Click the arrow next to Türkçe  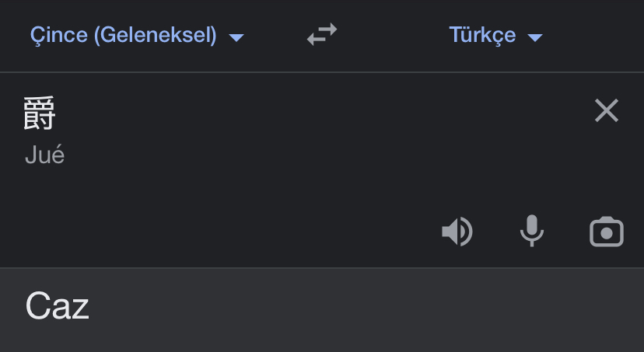pyautogui.click(x=534, y=37)
